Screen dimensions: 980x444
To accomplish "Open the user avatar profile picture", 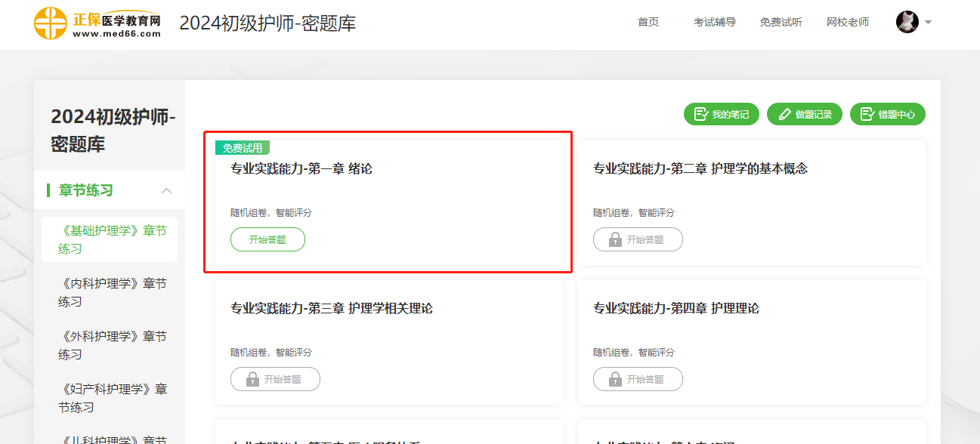I will (x=907, y=22).
